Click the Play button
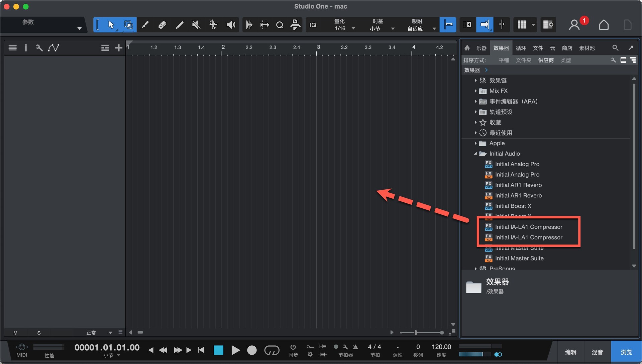642x364 pixels. (236, 350)
